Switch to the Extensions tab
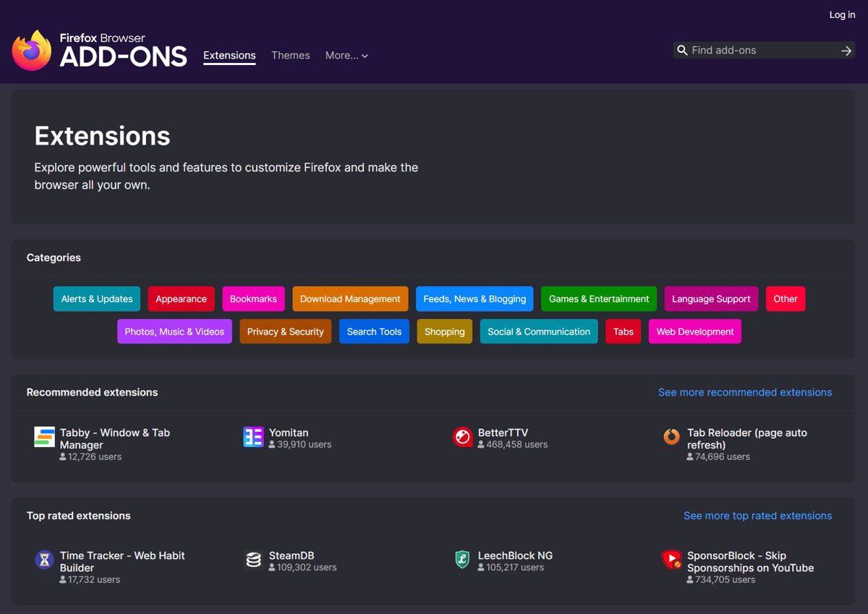 point(229,56)
